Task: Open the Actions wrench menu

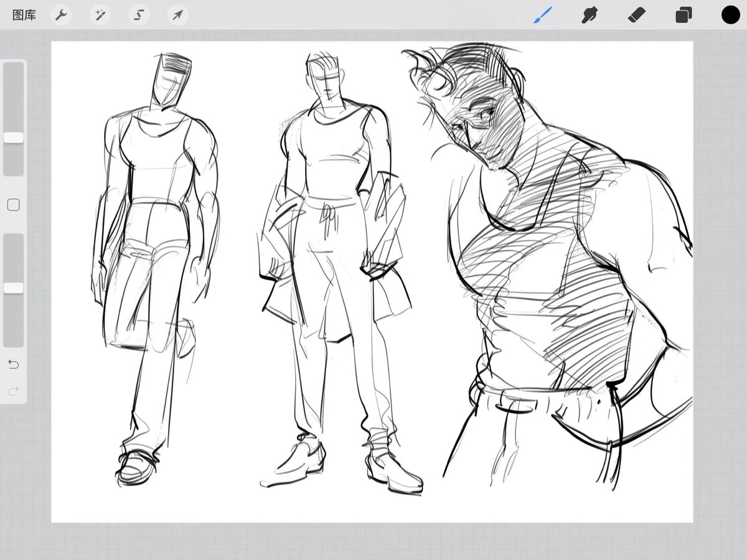Action: (x=61, y=15)
